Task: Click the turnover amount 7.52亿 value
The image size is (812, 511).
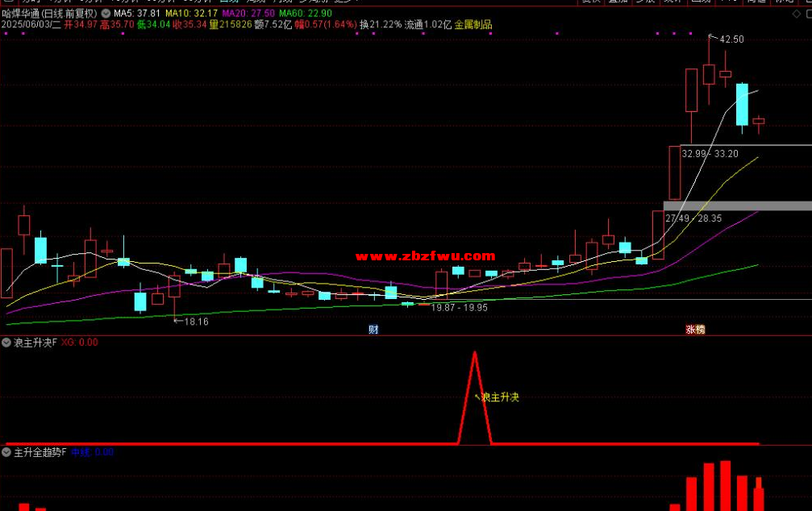Action: 278,24
